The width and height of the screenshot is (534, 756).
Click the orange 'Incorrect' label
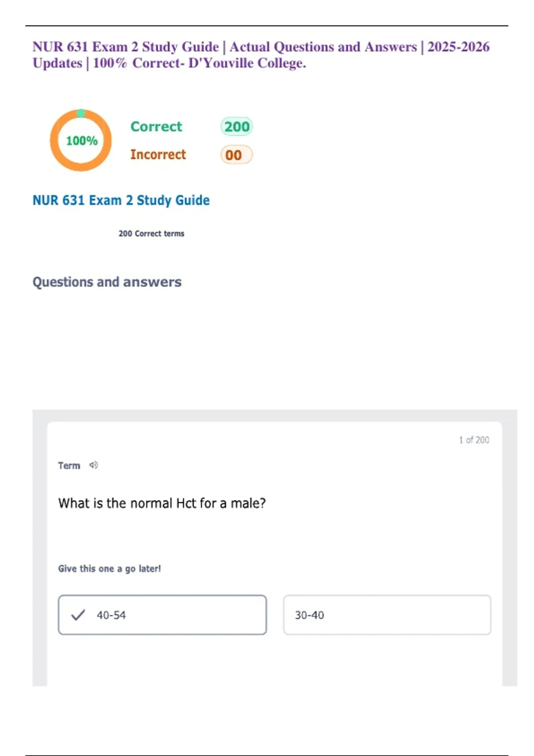coord(158,155)
